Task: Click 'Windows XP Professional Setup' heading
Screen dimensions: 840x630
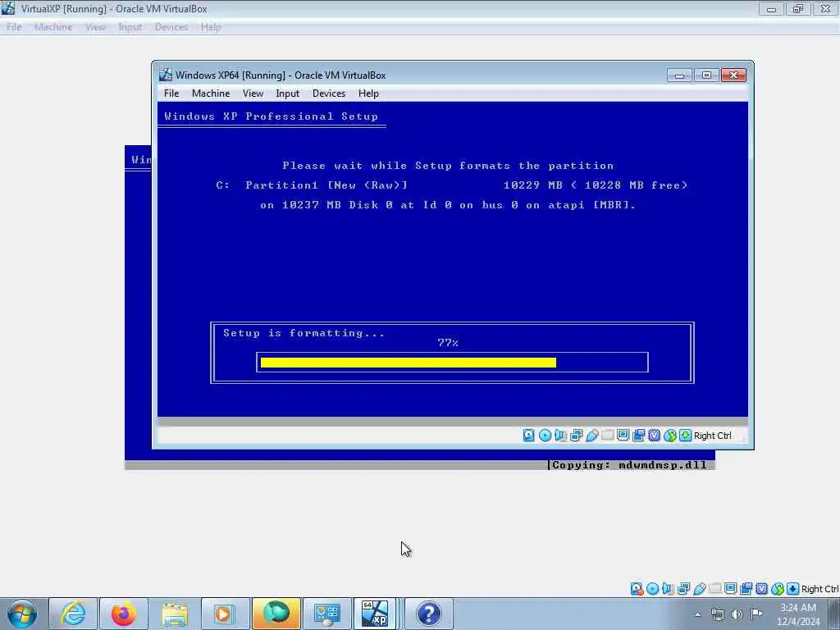Action: tap(271, 116)
